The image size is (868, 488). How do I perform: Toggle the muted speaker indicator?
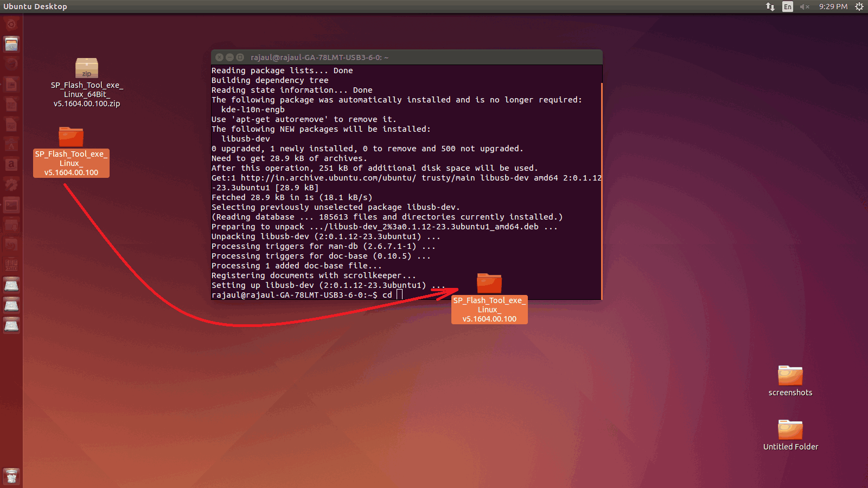805,7
